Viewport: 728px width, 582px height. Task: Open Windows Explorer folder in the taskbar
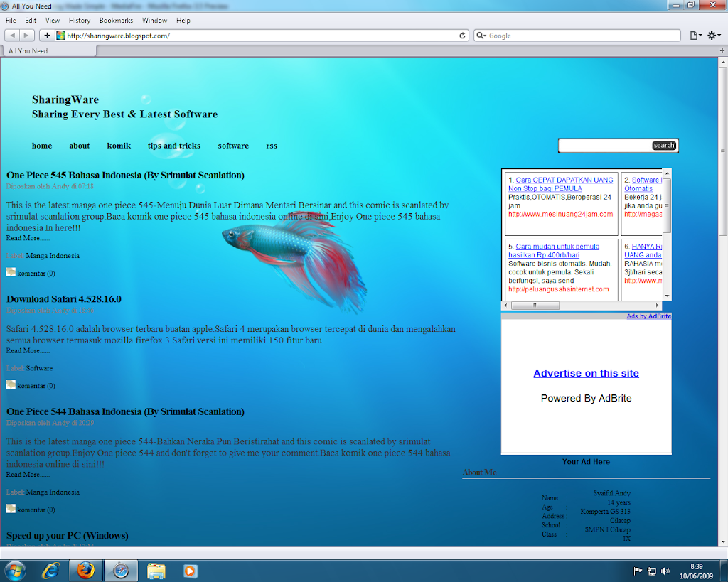[x=156, y=571]
